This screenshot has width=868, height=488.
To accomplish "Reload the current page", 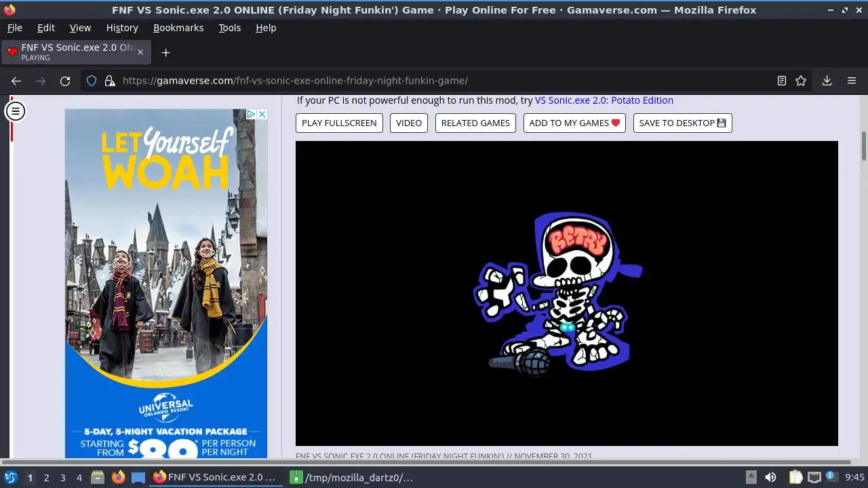I will pyautogui.click(x=65, y=81).
